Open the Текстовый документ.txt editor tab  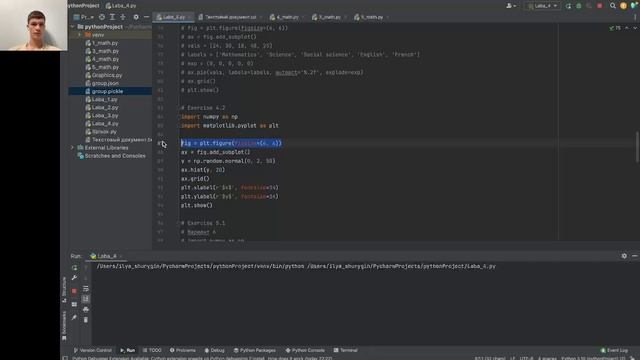pyautogui.click(x=230, y=17)
